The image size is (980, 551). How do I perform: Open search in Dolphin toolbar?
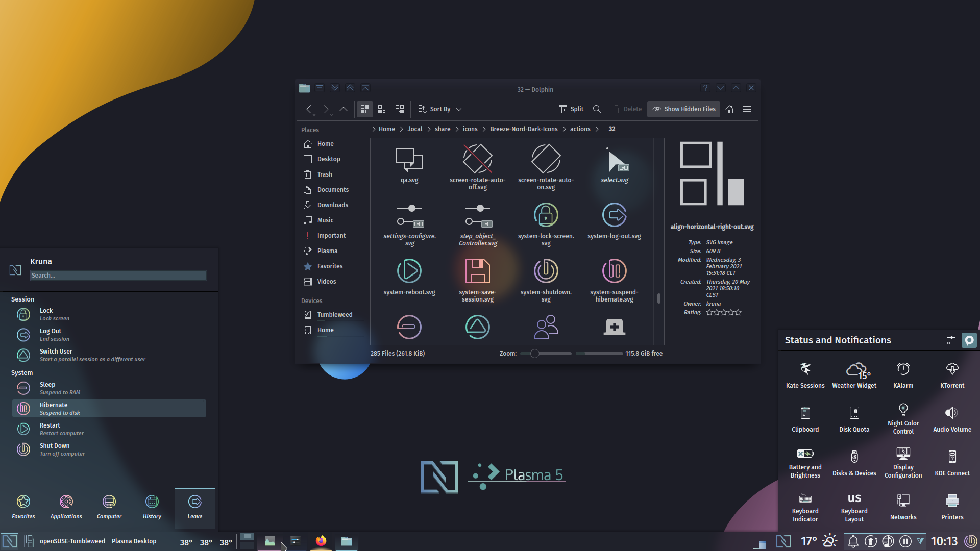tap(597, 109)
